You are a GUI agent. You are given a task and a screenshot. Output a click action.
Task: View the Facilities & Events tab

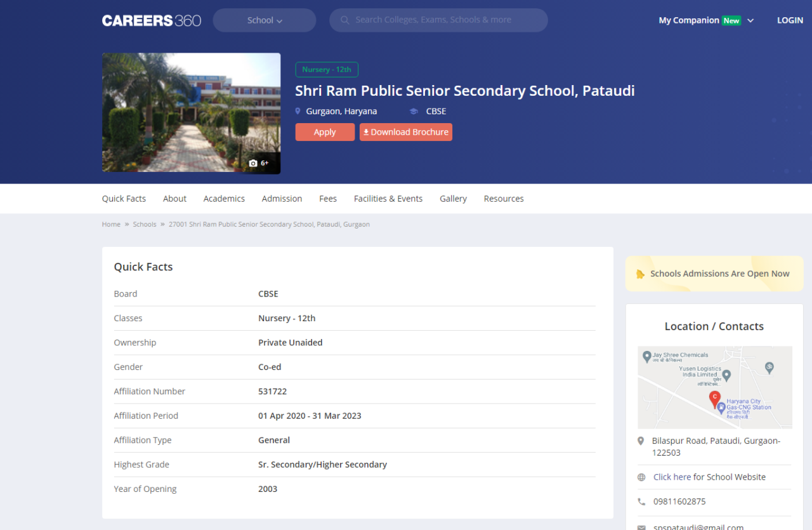click(388, 199)
